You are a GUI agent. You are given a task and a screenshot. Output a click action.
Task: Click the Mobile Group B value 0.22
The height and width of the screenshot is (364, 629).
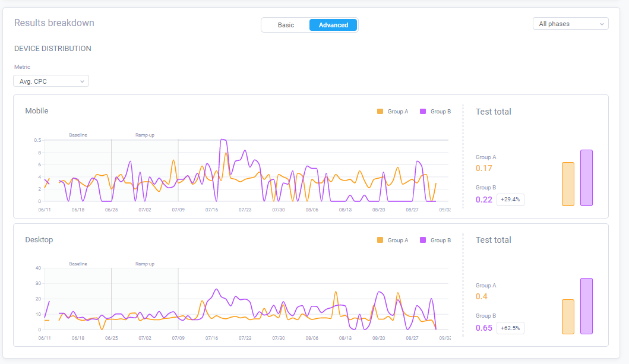[484, 200]
